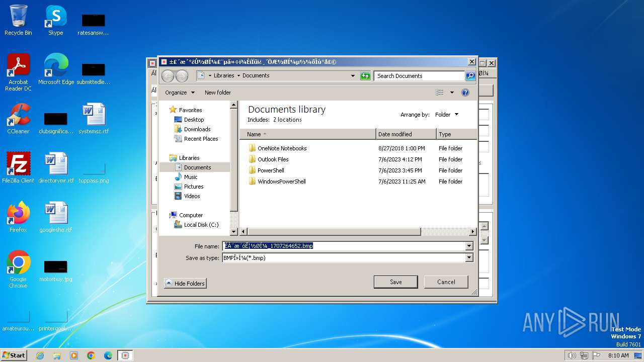The width and height of the screenshot is (644, 362).
Task: Expand address bar history dropdown
Action: point(353,76)
